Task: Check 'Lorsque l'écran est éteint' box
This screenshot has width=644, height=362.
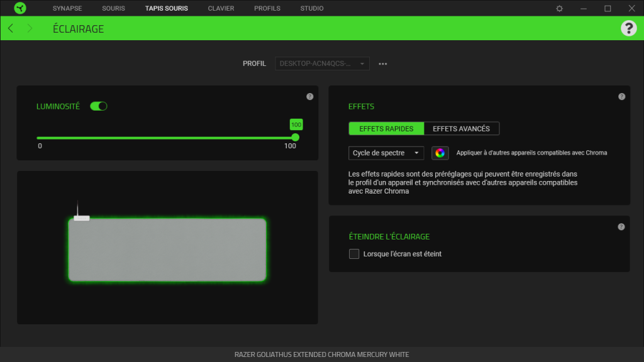Action: 354,254
